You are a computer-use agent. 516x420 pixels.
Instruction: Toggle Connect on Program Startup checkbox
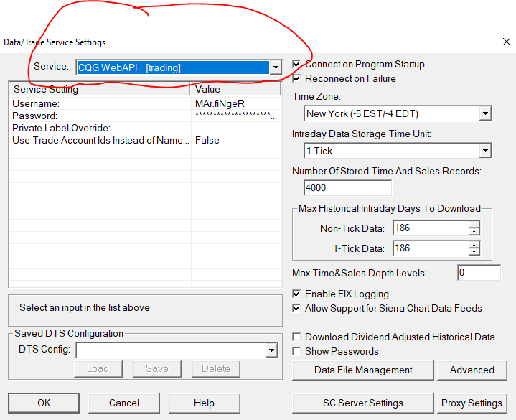pyautogui.click(x=296, y=64)
